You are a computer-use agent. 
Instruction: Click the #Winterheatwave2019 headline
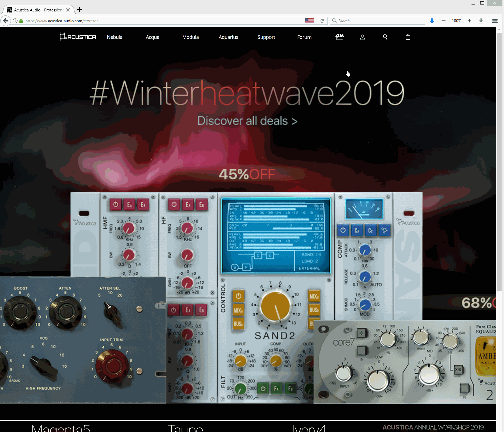click(x=247, y=93)
